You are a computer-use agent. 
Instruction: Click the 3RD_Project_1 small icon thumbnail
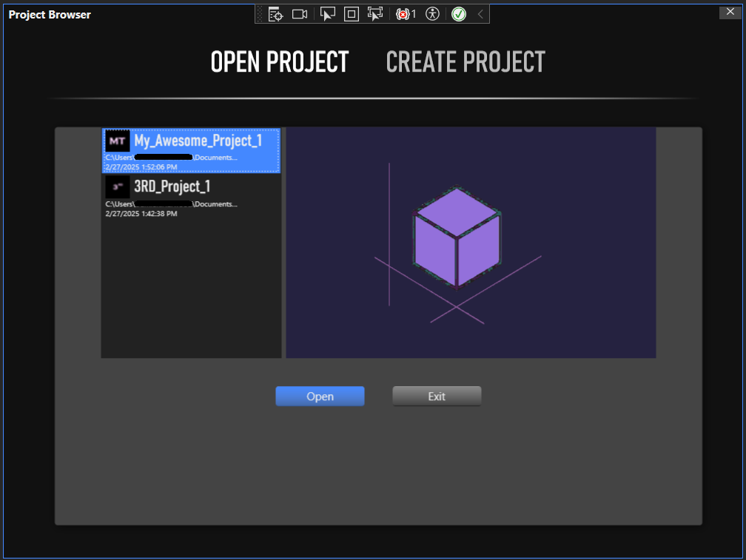tap(118, 186)
